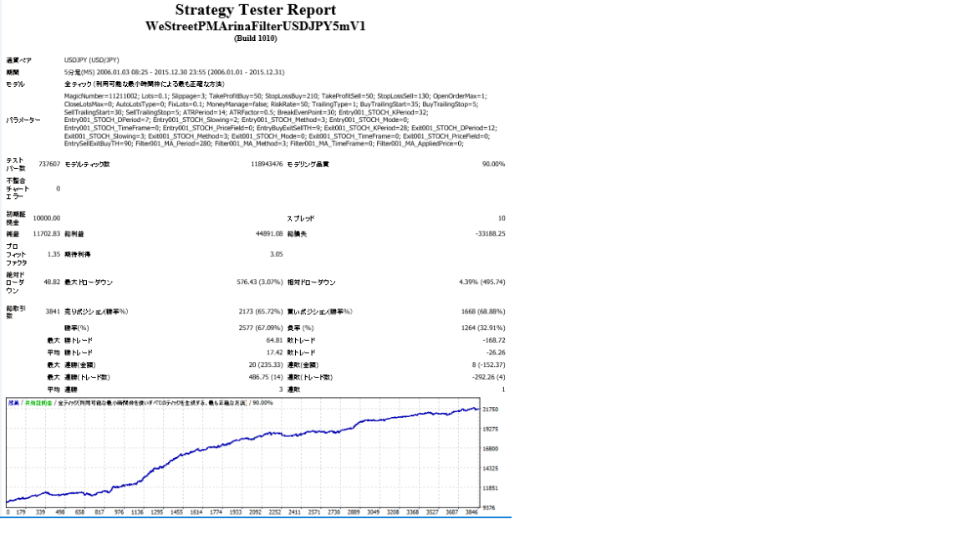
Task: Click the chart y-axis label '21750'
Action: point(490,410)
